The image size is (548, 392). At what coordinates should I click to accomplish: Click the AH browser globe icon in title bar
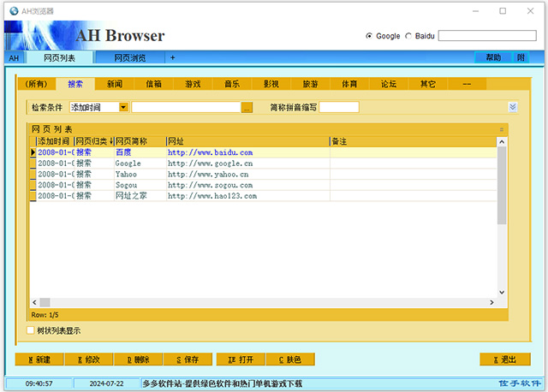(14, 11)
